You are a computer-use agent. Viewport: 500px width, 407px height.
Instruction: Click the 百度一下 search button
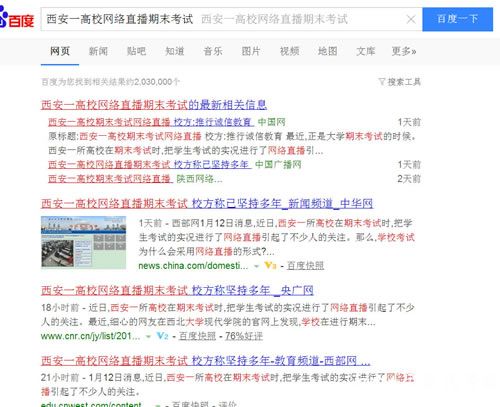click(x=457, y=19)
